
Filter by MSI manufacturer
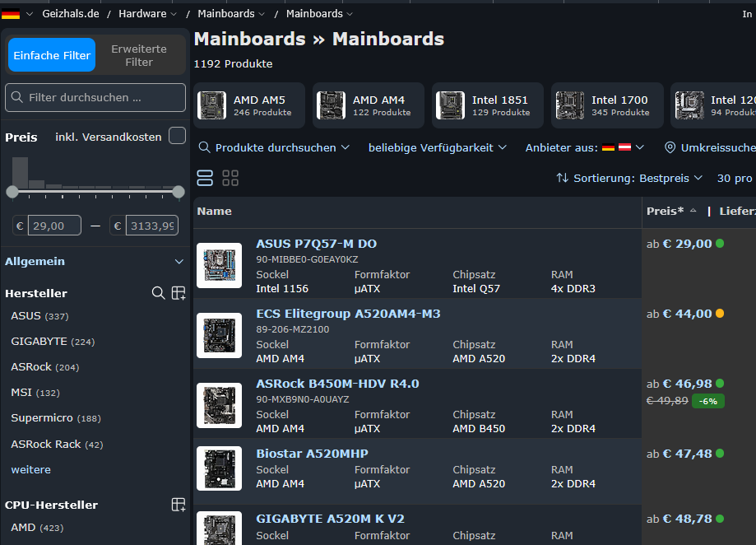tap(35, 393)
